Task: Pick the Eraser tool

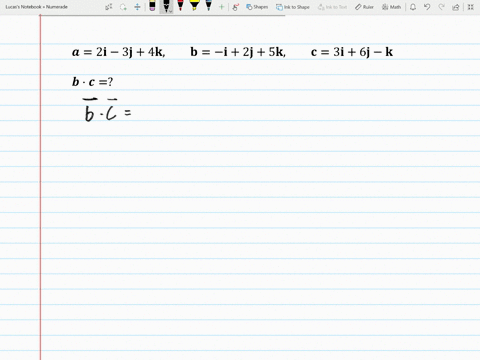Action: (152, 6)
